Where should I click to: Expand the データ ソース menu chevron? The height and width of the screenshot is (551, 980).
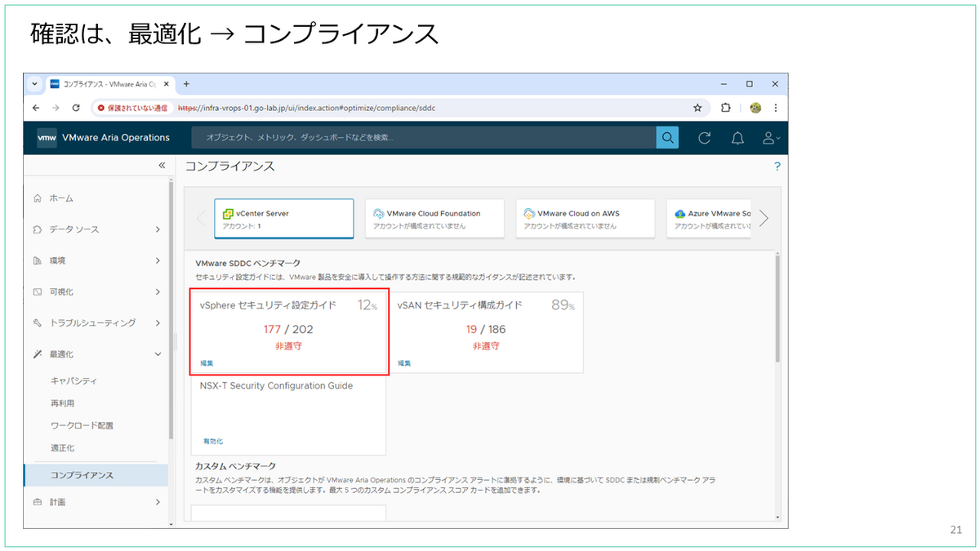pos(158,229)
